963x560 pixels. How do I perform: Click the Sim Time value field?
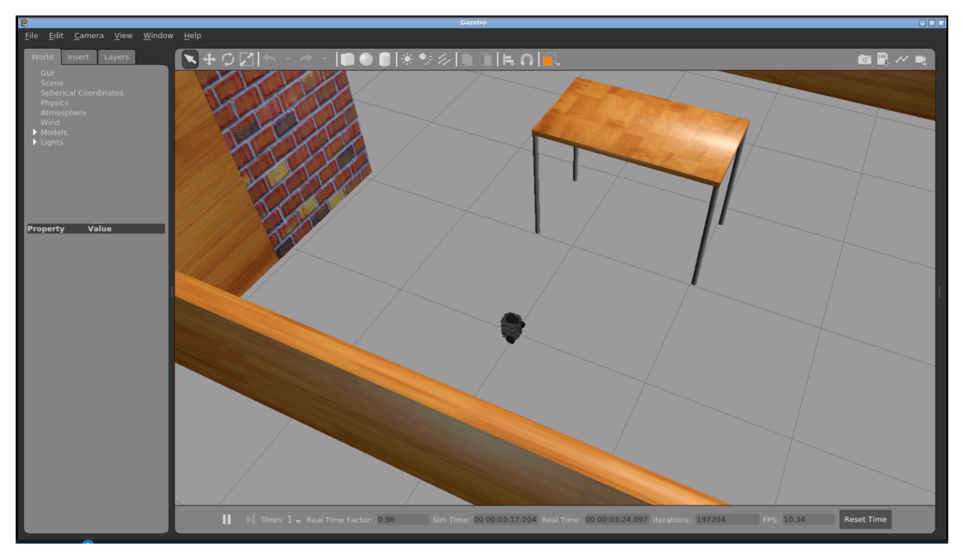pyautogui.click(x=505, y=520)
